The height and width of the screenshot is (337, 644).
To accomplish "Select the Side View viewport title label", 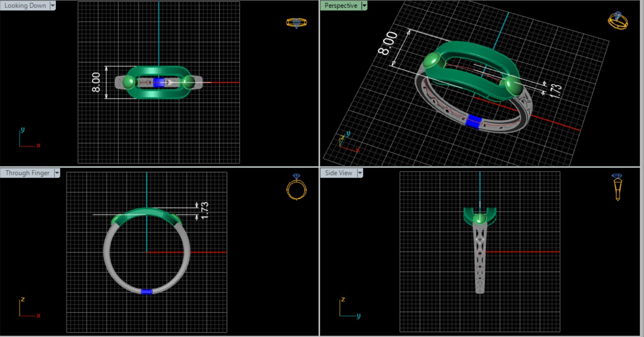I will click(x=338, y=173).
